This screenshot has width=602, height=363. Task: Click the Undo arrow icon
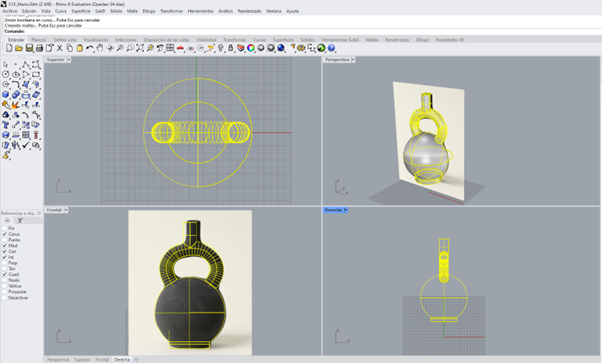pos(89,48)
